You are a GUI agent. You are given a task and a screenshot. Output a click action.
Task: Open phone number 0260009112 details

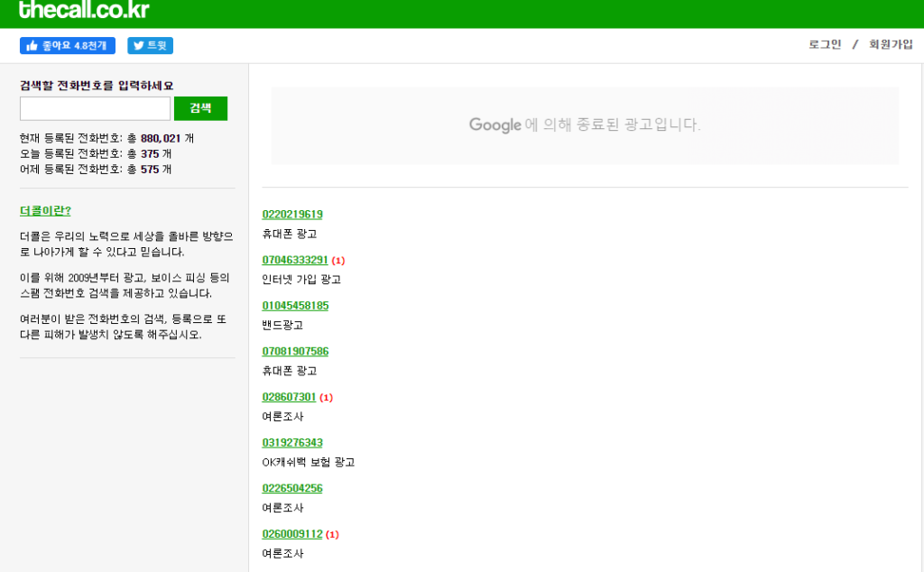click(291, 533)
